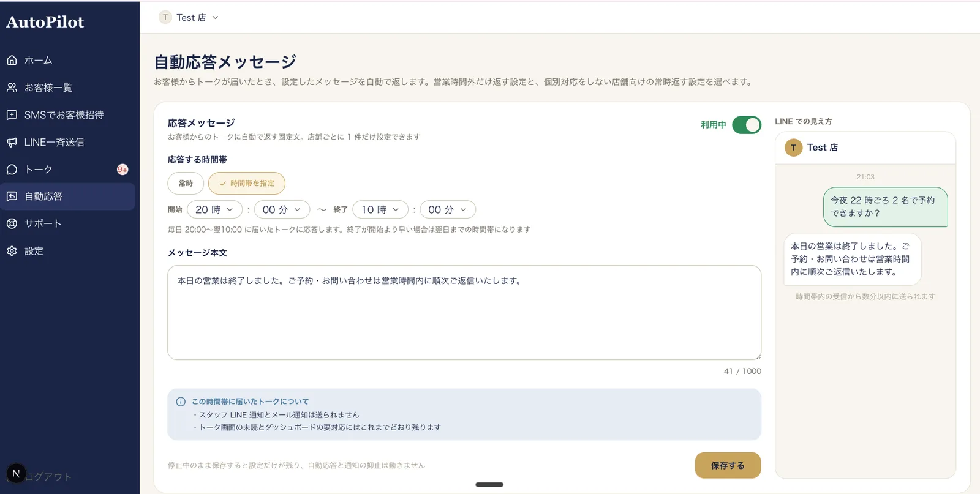
Task: Toggle the 利用中 auto-reply switch
Action: tap(747, 125)
